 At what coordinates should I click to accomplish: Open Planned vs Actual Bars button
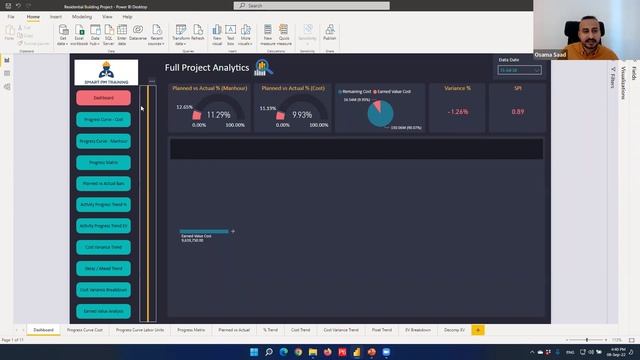tap(104, 184)
